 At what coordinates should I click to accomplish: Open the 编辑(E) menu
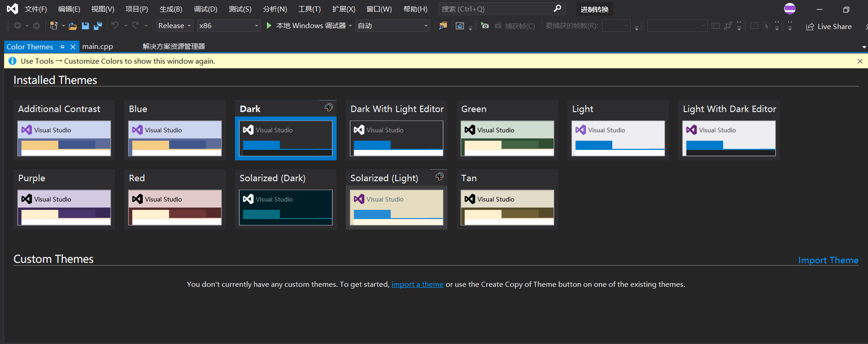click(x=69, y=9)
